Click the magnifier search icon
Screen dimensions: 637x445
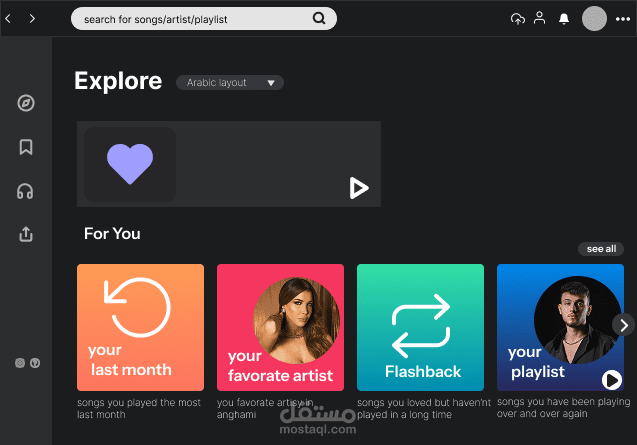point(319,18)
